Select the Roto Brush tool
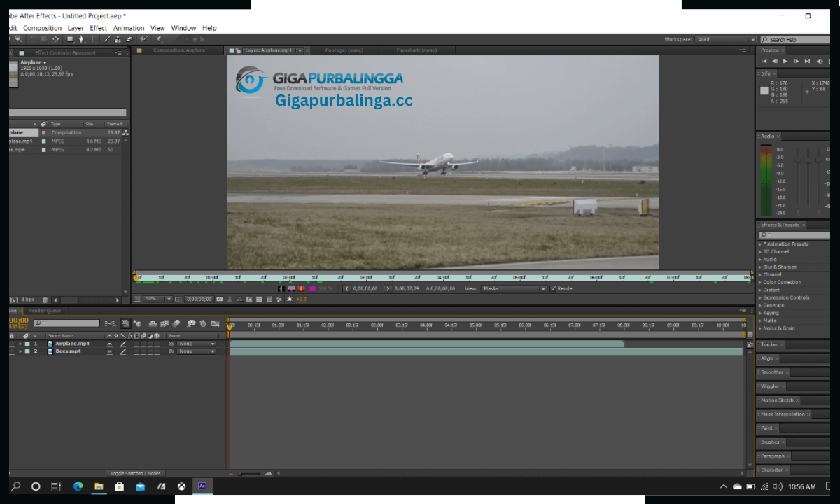 (144, 39)
